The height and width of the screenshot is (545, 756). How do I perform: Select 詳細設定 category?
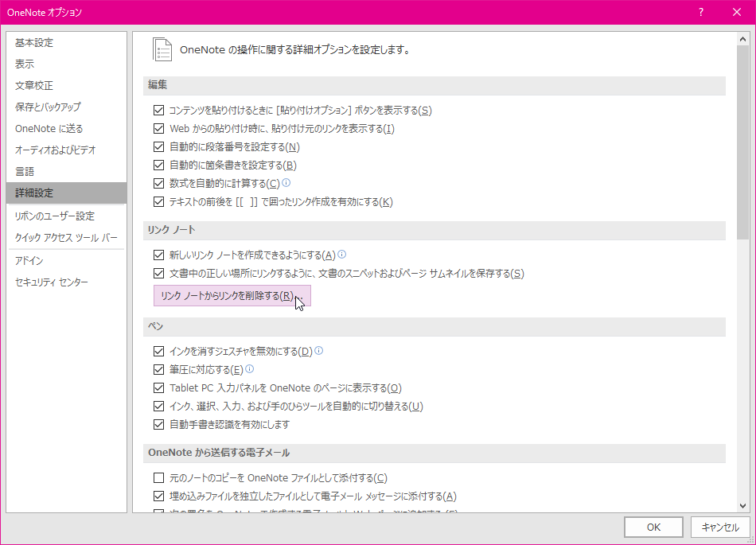(x=66, y=193)
